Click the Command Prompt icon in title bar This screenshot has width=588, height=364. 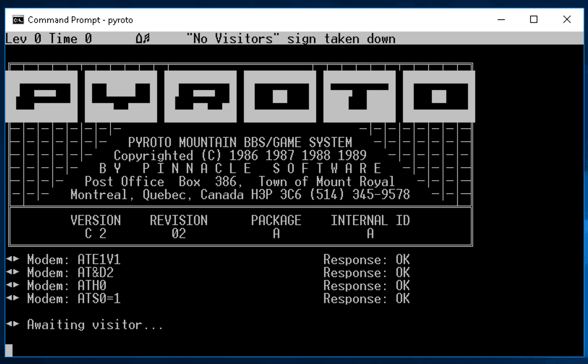18,20
